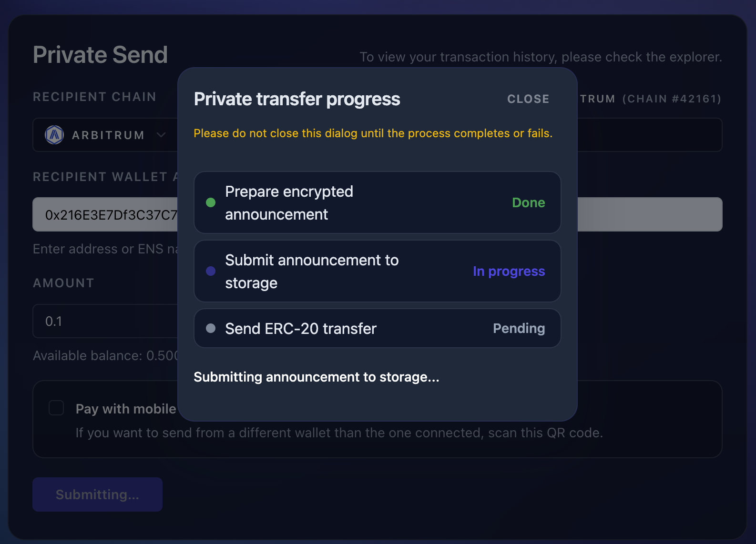
Task: Open the recipient chain dropdown
Action: (106, 135)
